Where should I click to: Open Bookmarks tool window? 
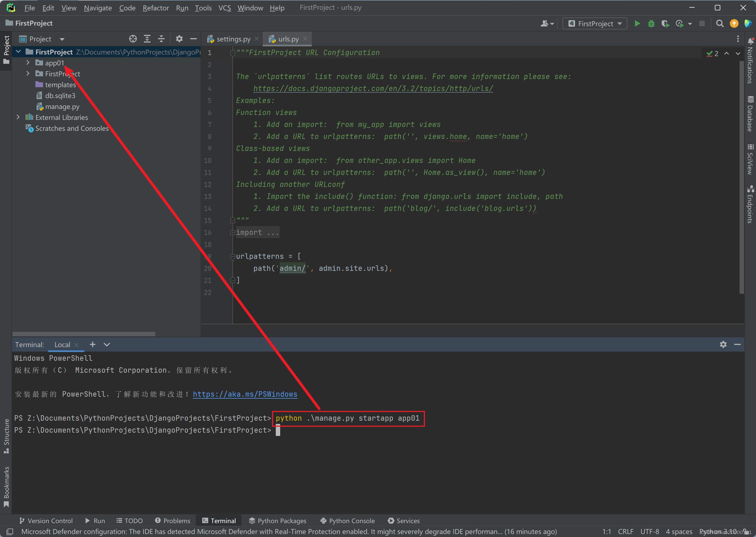coord(6,487)
